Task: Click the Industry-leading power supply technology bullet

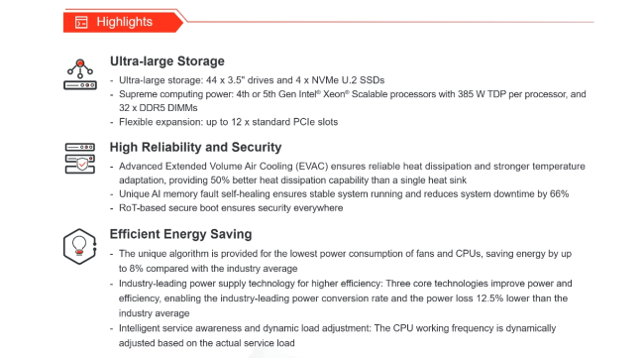Action: click(x=345, y=284)
